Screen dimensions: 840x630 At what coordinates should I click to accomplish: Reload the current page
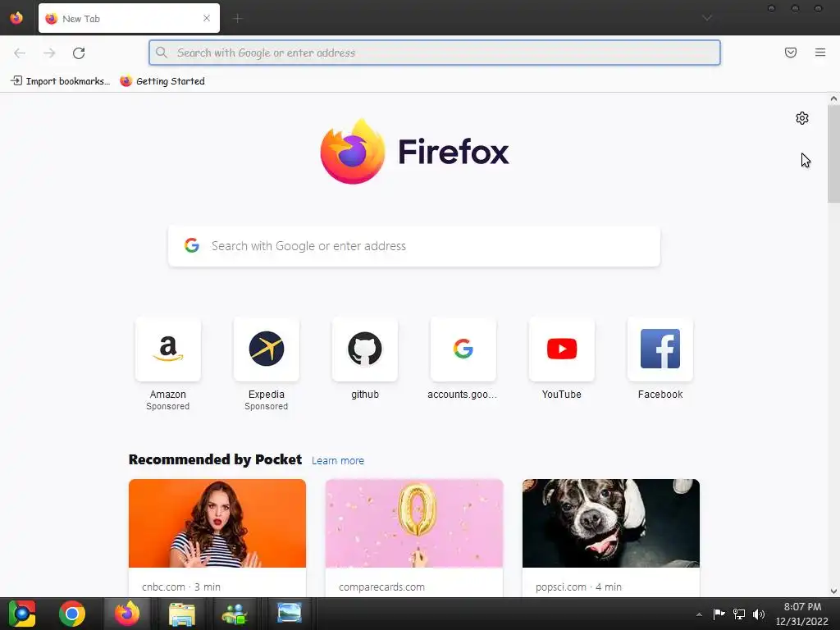(x=79, y=52)
